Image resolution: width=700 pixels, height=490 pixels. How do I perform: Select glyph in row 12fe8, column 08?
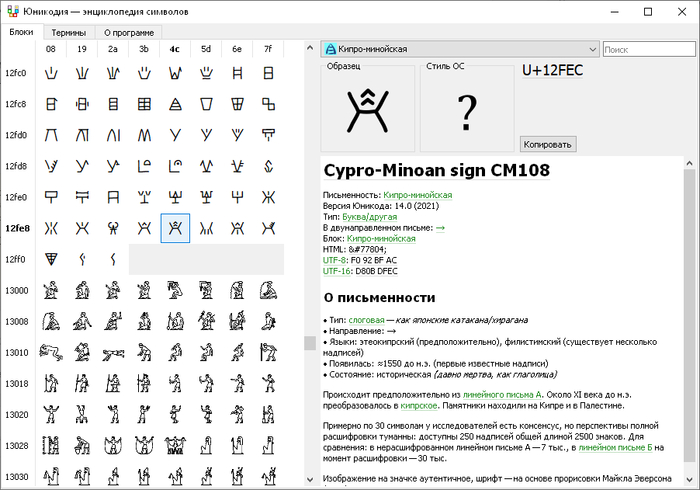pyautogui.click(x=51, y=228)
